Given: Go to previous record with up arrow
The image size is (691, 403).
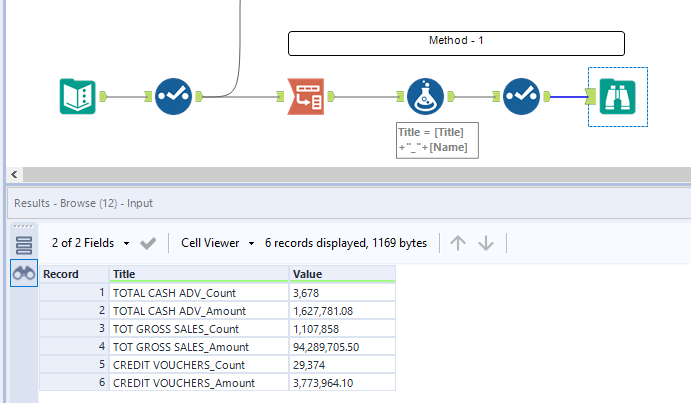Looking at the screenshot, I should [458, 243].
